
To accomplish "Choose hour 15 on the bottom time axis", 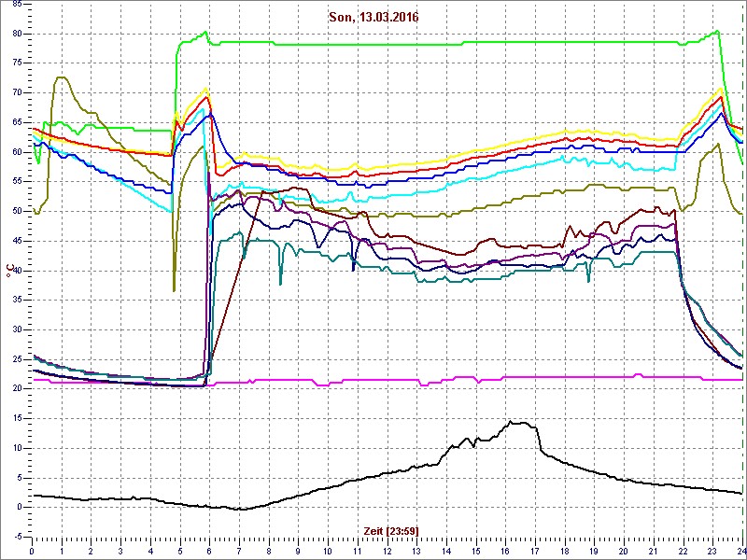I will [x=475, y=552].
